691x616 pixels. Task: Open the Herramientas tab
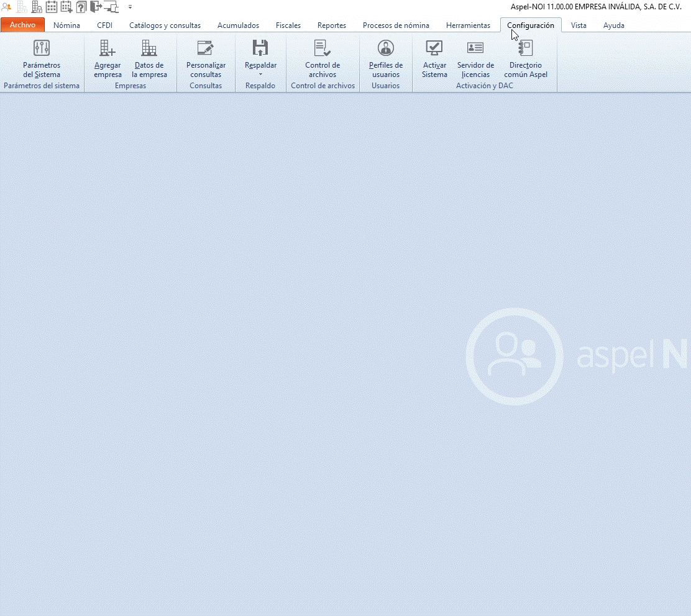[468, 25]
